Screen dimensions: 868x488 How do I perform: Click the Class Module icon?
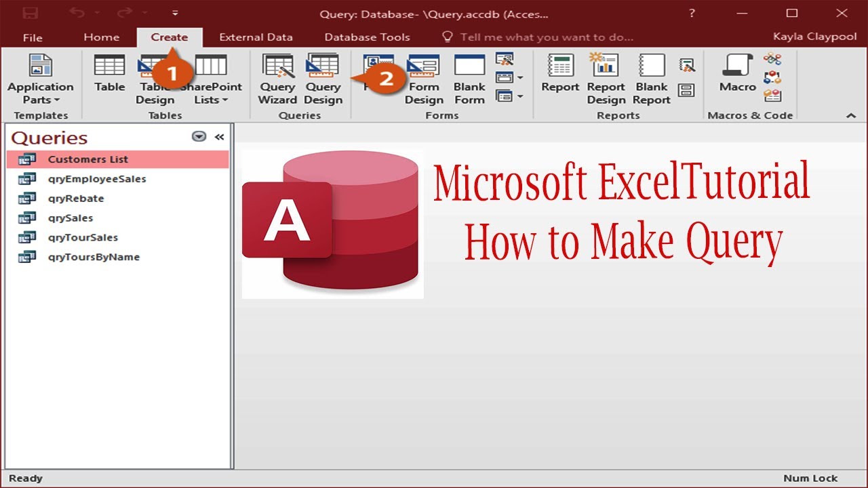click(772, 77)
